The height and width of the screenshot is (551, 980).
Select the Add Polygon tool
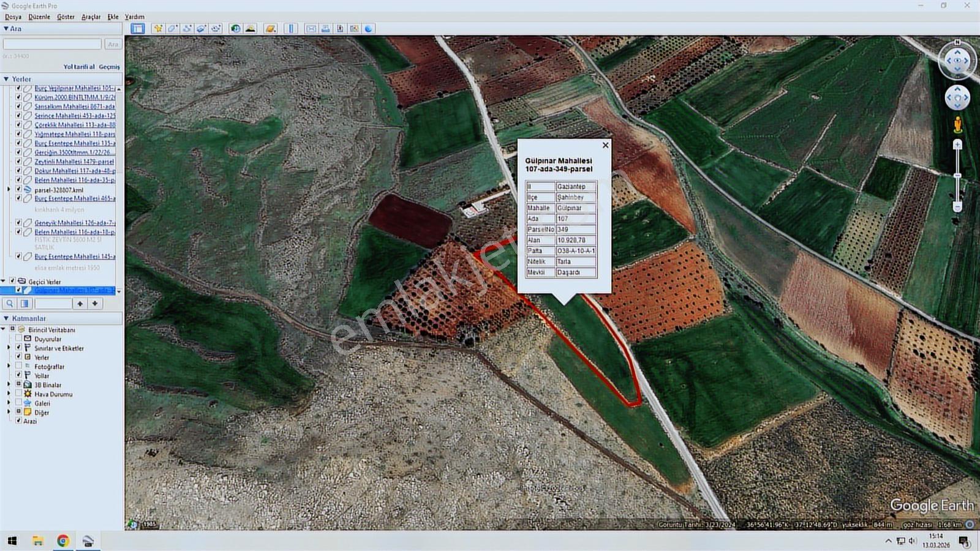173,28
